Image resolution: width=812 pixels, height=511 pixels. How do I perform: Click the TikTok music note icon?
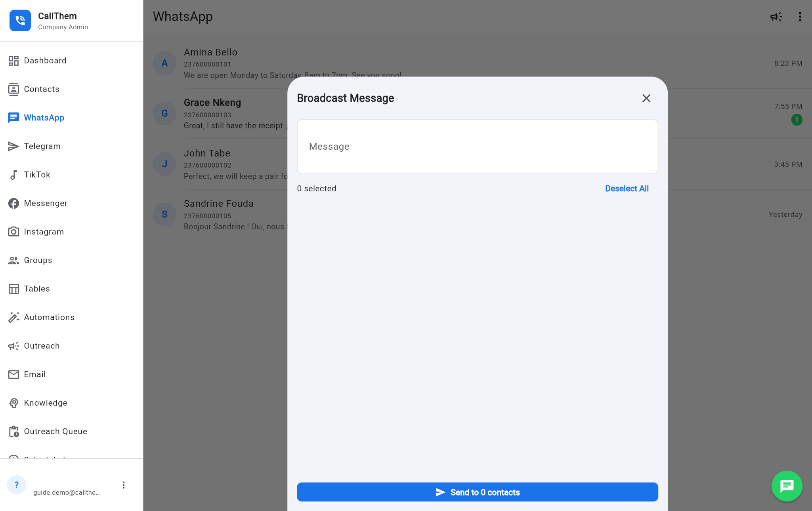coord(13,175)
